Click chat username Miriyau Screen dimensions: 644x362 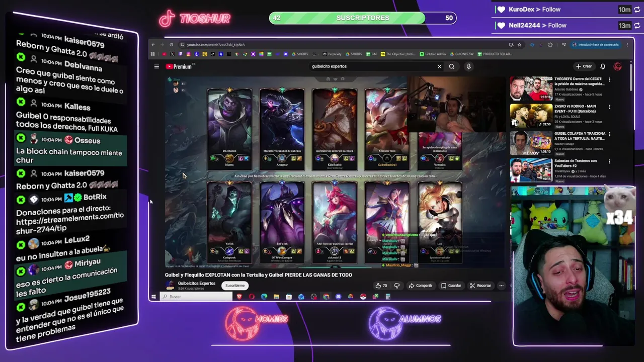pyautogui.click(x=88, y=264)
